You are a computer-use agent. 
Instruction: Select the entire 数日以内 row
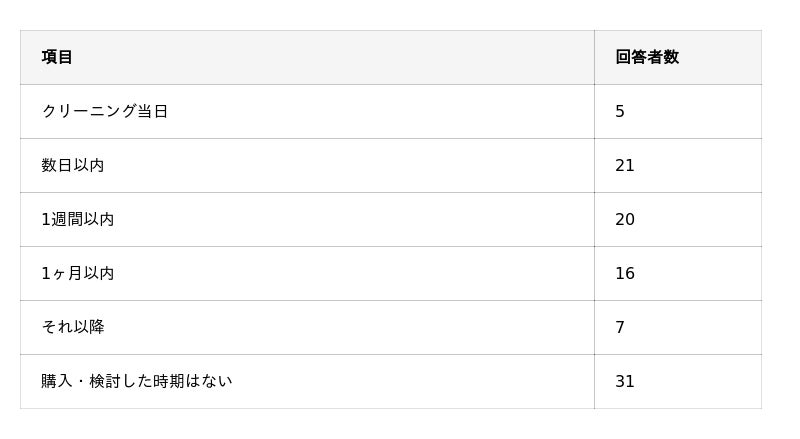(x=390, y=165)
